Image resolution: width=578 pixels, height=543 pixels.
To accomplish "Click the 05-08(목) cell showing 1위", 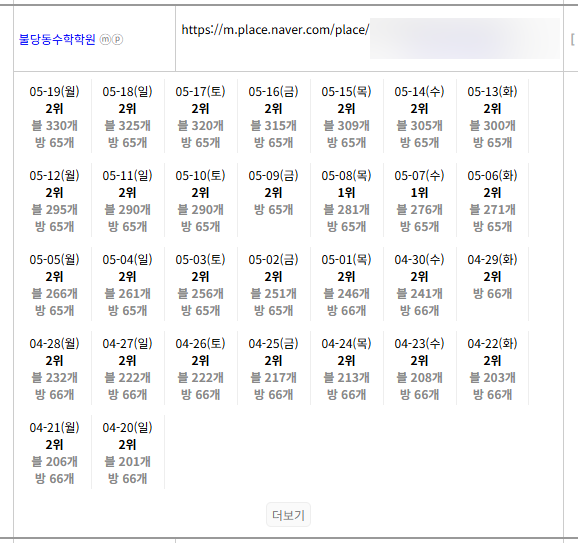I will click(x=347, y=201).
